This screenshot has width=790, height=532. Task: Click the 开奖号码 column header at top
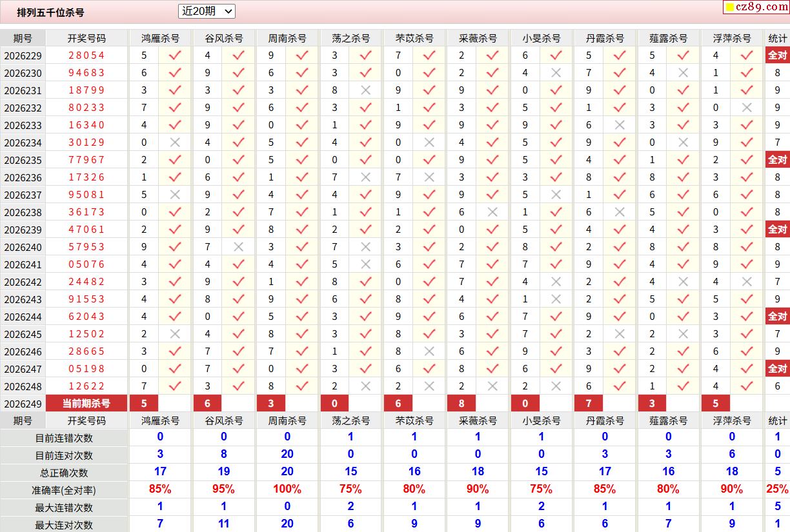(x=86, y=39)
